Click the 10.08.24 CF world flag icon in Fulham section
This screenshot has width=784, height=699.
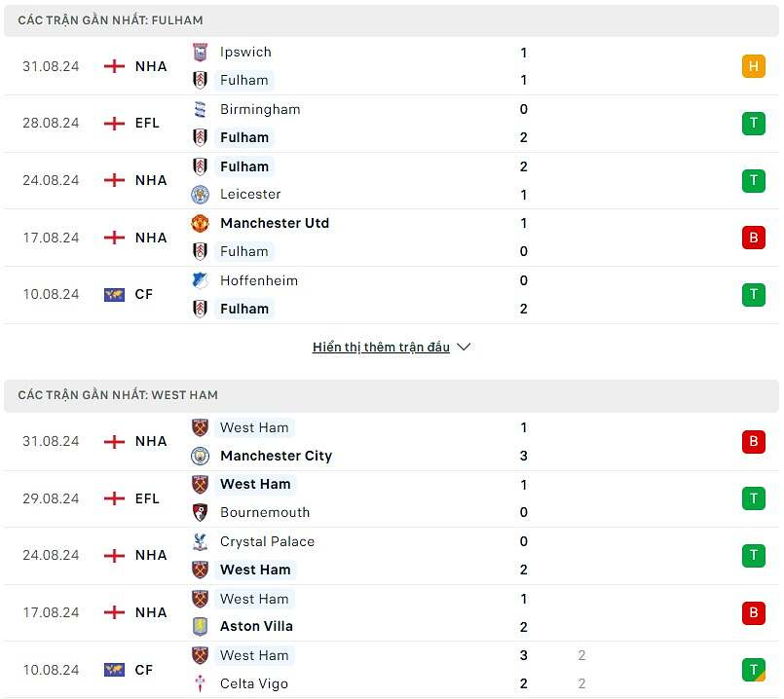click(114, 294)
